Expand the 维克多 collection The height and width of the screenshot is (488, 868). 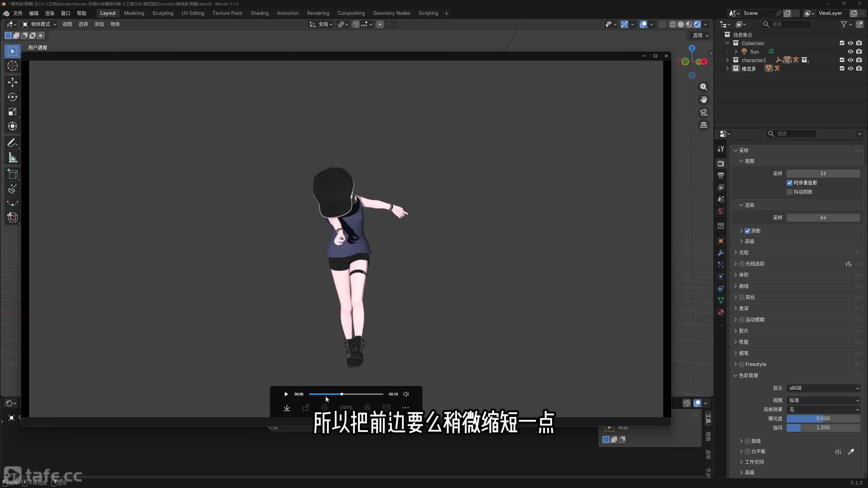727,68
